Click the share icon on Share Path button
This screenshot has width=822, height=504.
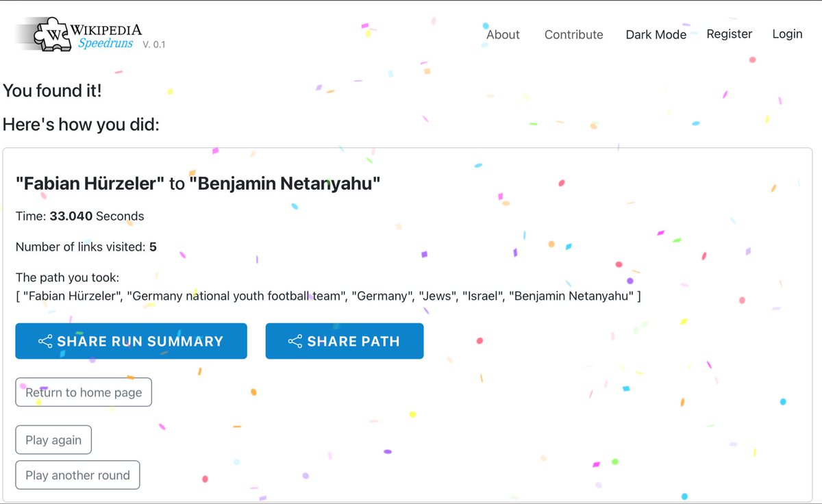pyautogui.click(x=295, y=341)
